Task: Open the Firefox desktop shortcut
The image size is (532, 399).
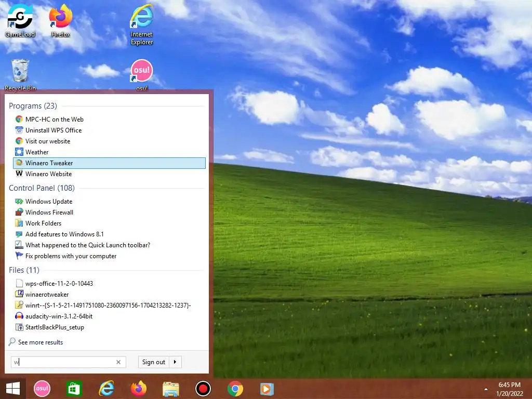Action: pyautogui.click(x=60, y=20)
